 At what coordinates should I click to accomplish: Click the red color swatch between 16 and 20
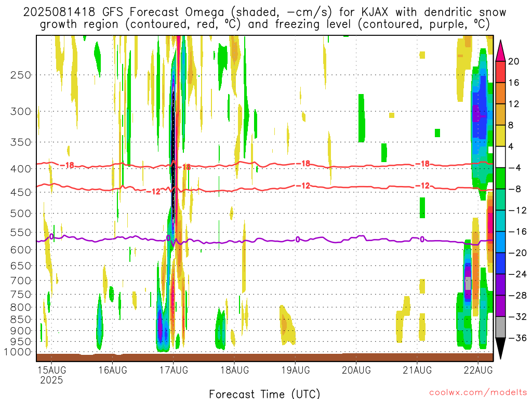pos(500,72)
